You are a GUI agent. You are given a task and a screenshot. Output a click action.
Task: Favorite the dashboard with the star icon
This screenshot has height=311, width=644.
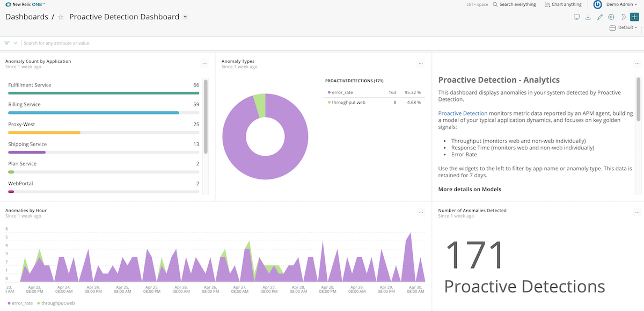[61, 17]
